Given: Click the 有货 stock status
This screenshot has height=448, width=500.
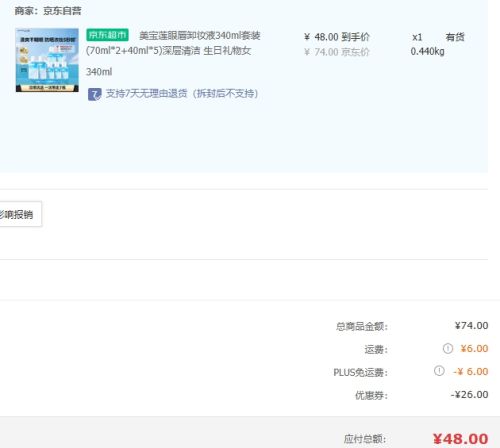Looking at the screenshot, I should click(455, 37).
